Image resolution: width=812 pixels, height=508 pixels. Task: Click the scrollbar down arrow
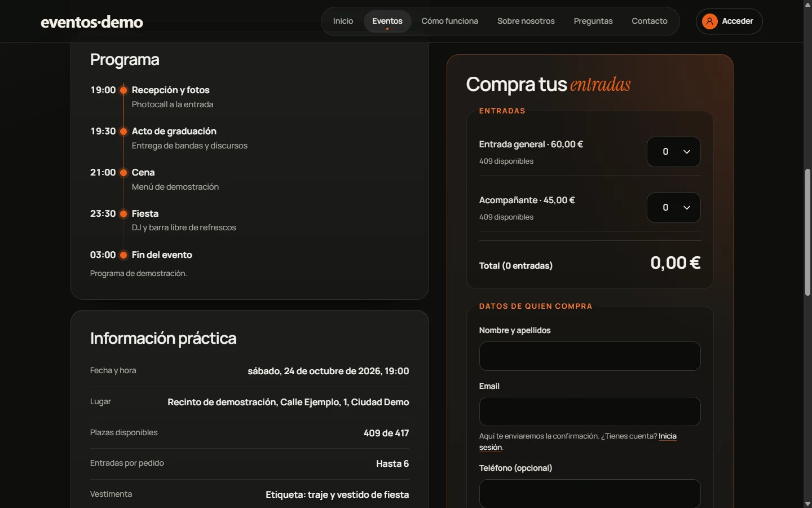pos(807,503)
